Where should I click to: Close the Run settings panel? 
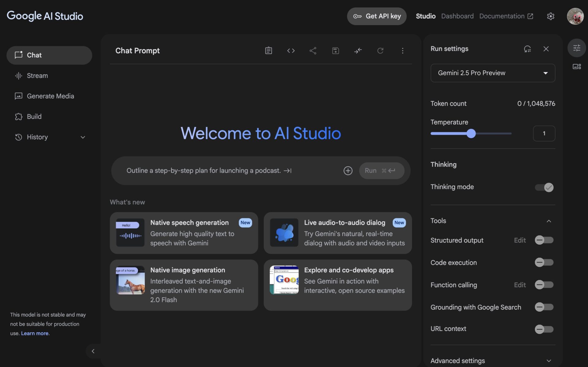tap(546, 49)
